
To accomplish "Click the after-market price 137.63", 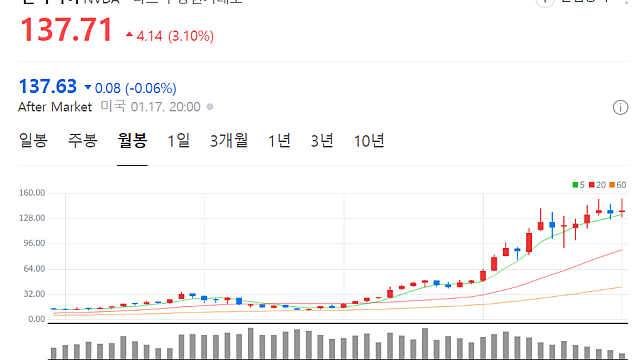I will click(x=48, y=87).
